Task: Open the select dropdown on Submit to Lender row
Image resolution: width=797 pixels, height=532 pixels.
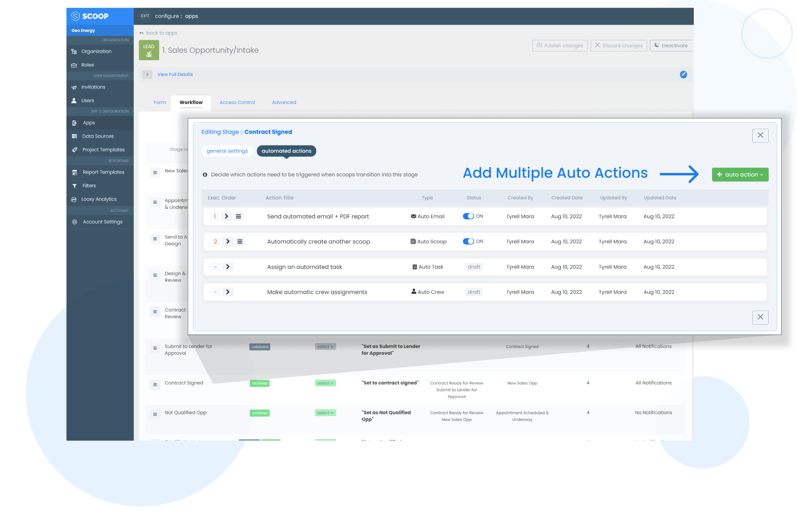Action: 325,346
